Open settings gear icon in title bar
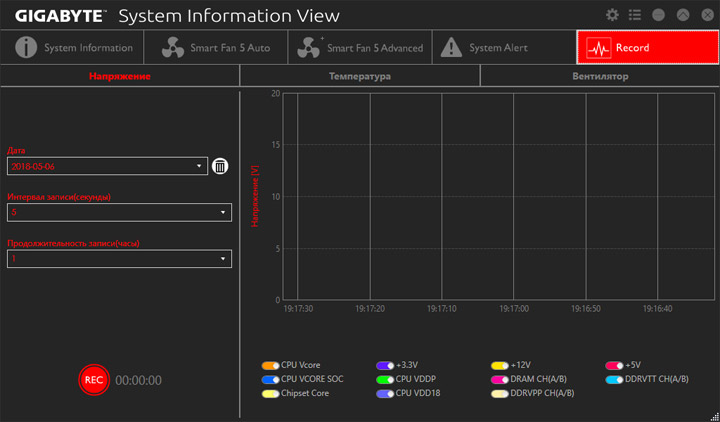The width and height of the screenshot is (720, 422). (612, 15)
